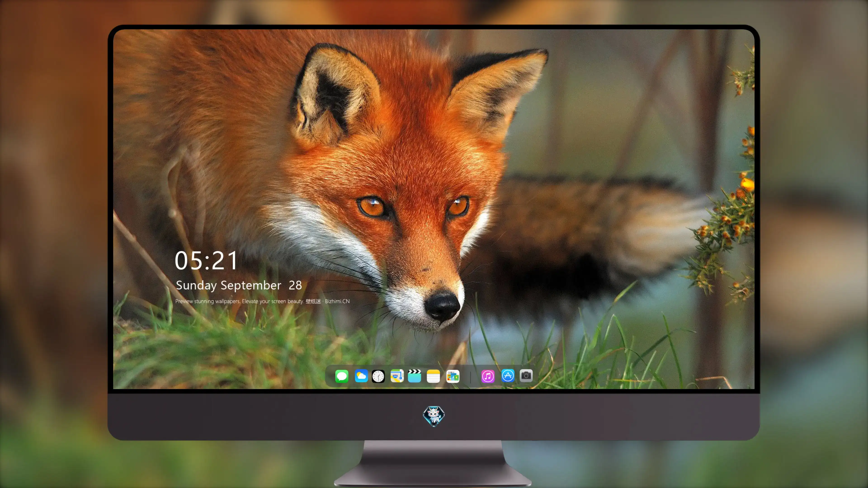Select the date text 'Sunday September 28'

click(239, 285)
